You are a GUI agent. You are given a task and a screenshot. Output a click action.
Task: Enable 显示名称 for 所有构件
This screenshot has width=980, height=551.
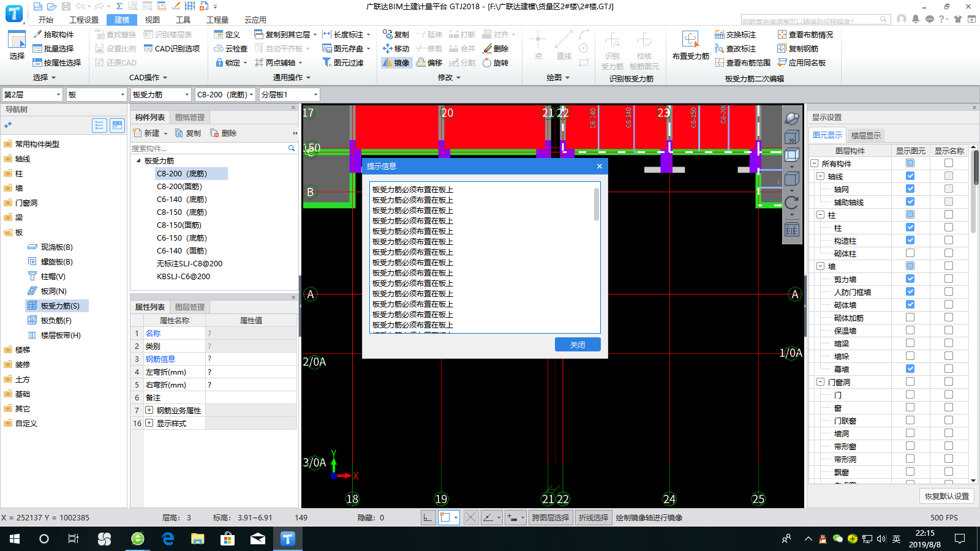point(949,163)
